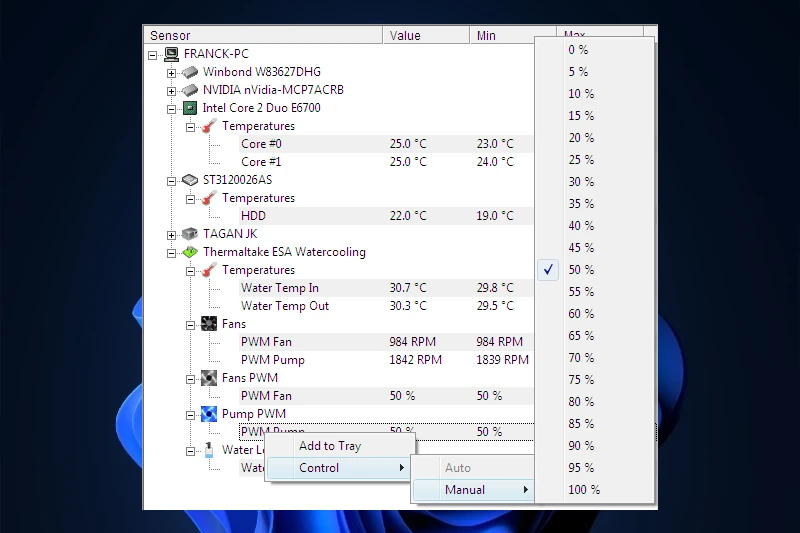800x533 pixels.
Task: Click the 19.0 °C min cell
Action: [495, 216]
